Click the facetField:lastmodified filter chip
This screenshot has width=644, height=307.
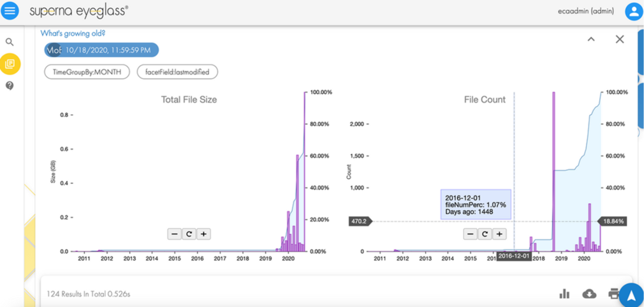pos(177,72)
